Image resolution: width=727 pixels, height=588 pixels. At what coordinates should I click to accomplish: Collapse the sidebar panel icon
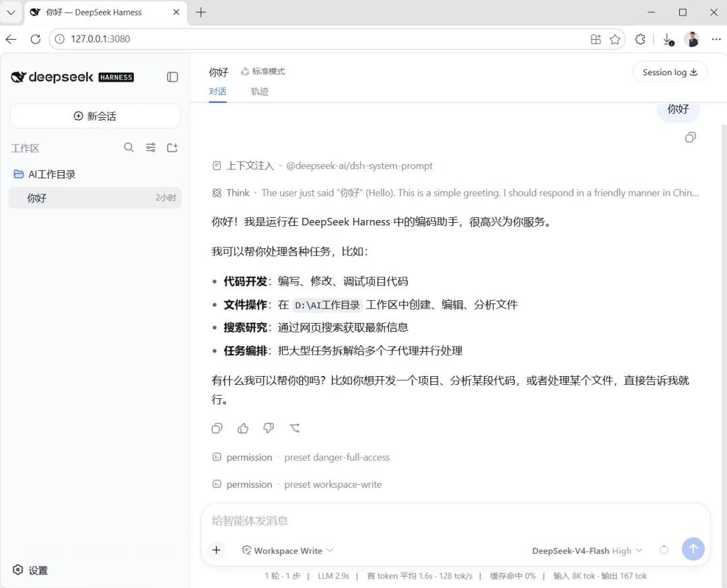click(172, 77)
